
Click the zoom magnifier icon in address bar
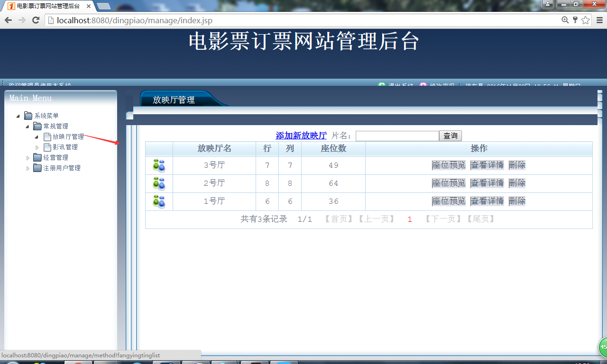[565, 20]
